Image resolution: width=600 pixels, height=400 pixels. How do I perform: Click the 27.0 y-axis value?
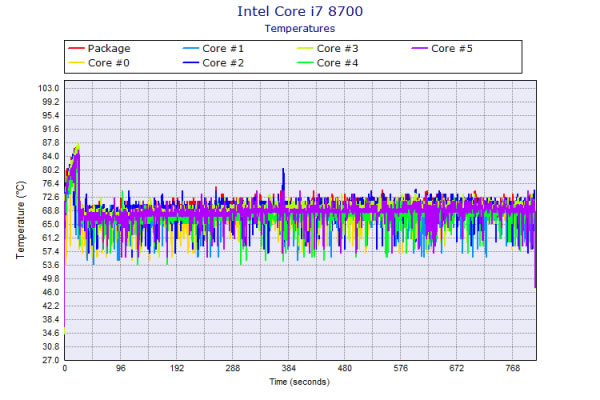51,360
